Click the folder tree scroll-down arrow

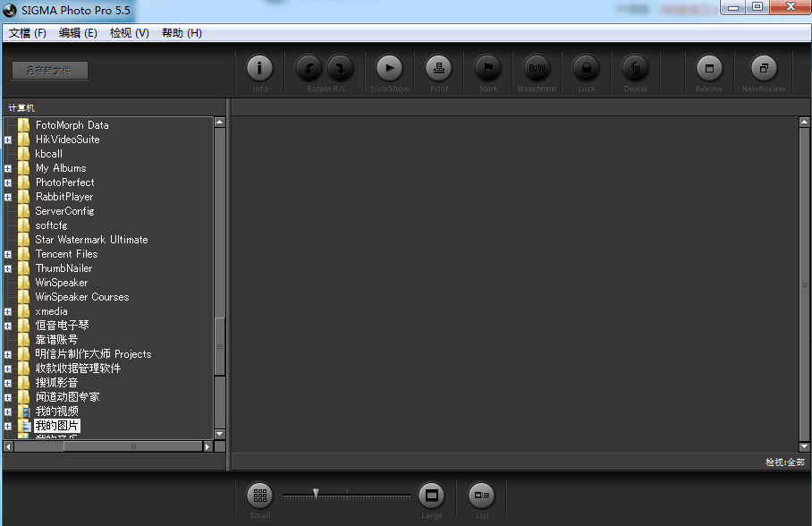pyautogui.click(x=220, y=434)
